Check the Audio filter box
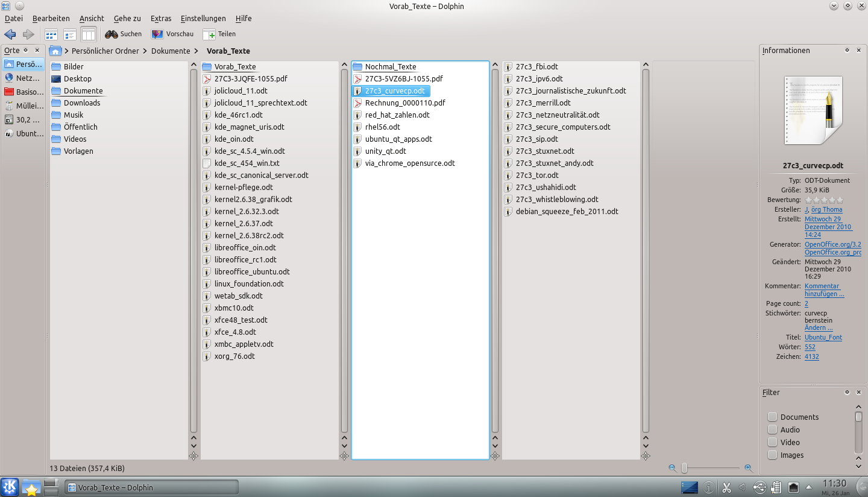 click(x=772, y=429)
